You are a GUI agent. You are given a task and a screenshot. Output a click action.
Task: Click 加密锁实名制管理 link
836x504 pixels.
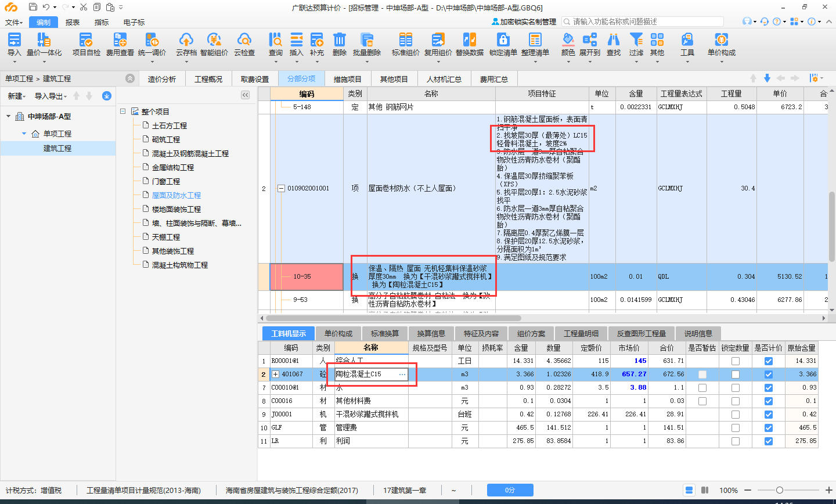tap(524, 21)
